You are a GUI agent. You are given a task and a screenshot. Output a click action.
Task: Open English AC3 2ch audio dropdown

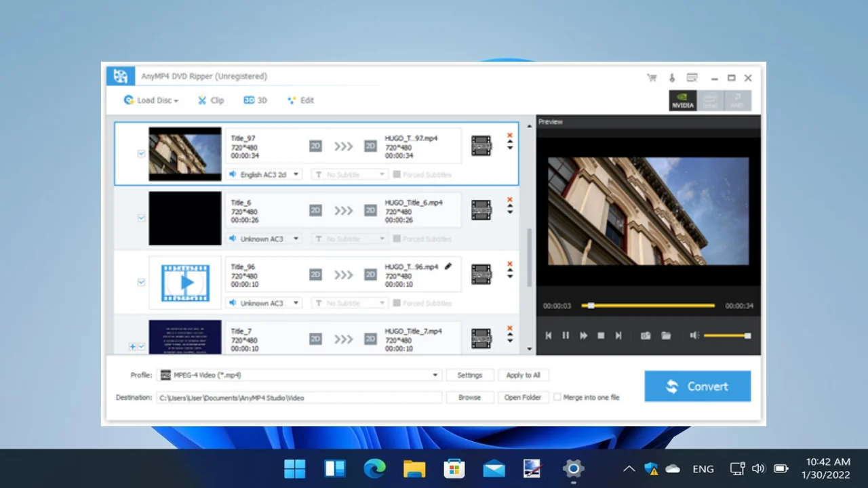[x=264, y=174]
